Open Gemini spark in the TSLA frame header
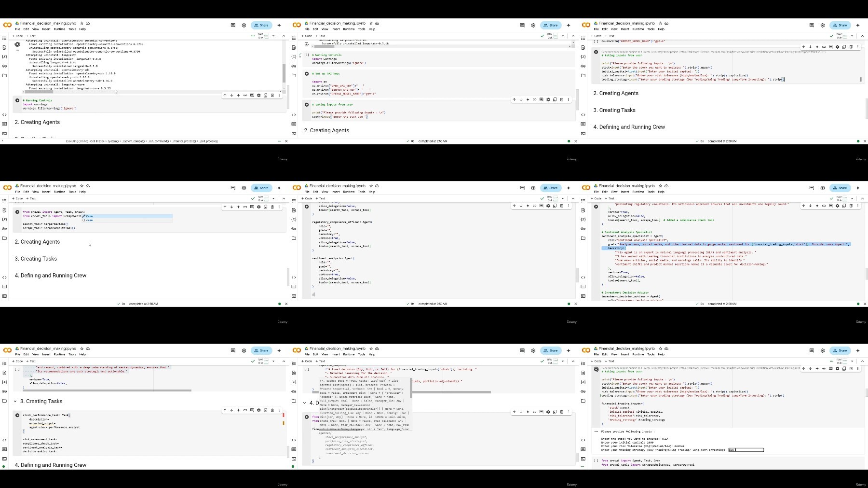 click(858, 350)
